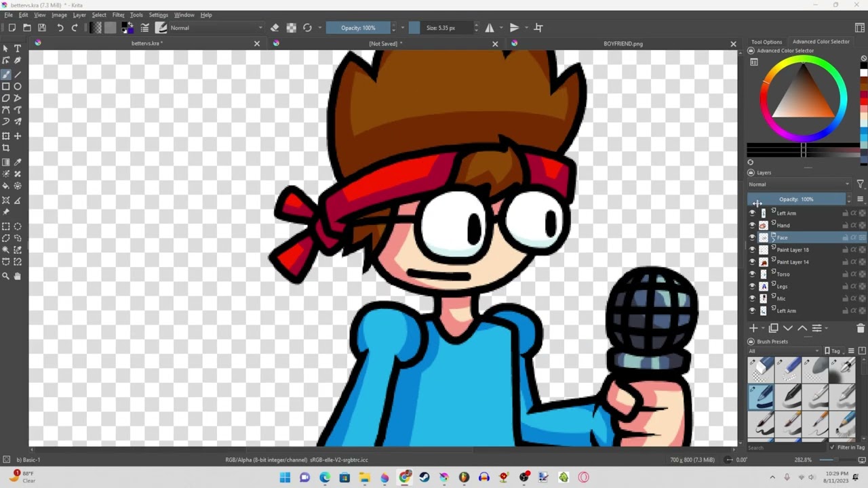Open the layer filter funnel menu
The image size is (868, 488).
pyautogui.click(x=861, y=184)
